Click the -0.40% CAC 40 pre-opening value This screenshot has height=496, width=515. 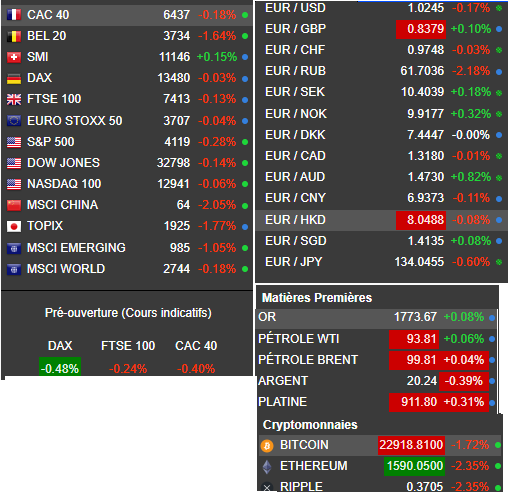tap(196, 369)
